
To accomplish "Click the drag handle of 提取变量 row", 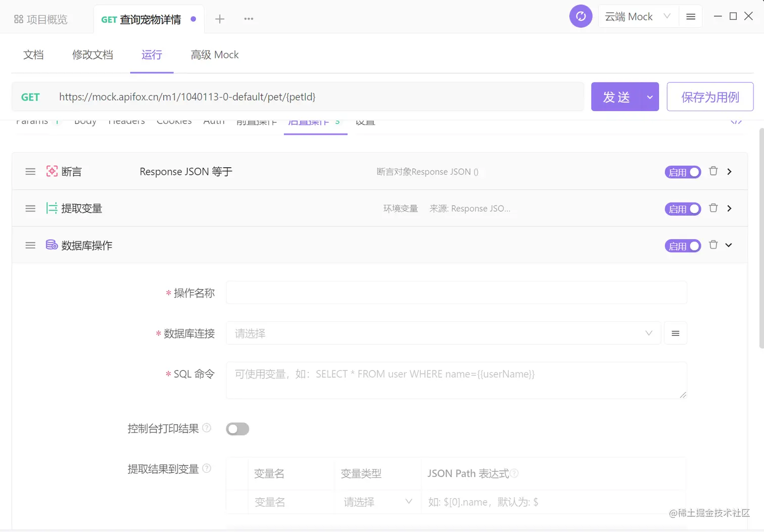I will (30, 209).
